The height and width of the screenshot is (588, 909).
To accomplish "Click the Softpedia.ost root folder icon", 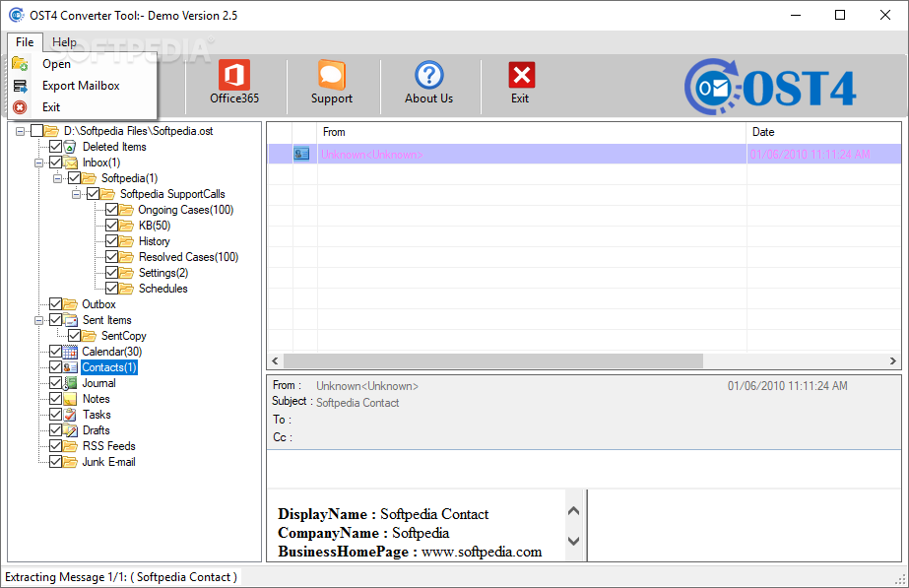I will pos(51,131).
